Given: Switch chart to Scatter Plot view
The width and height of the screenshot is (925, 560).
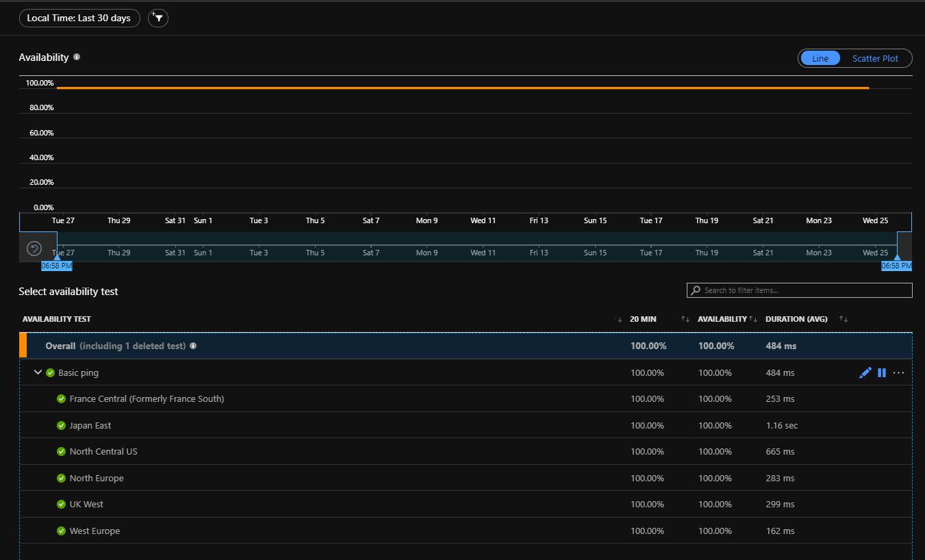Looking at the screenshot, I should click(875, 59).
